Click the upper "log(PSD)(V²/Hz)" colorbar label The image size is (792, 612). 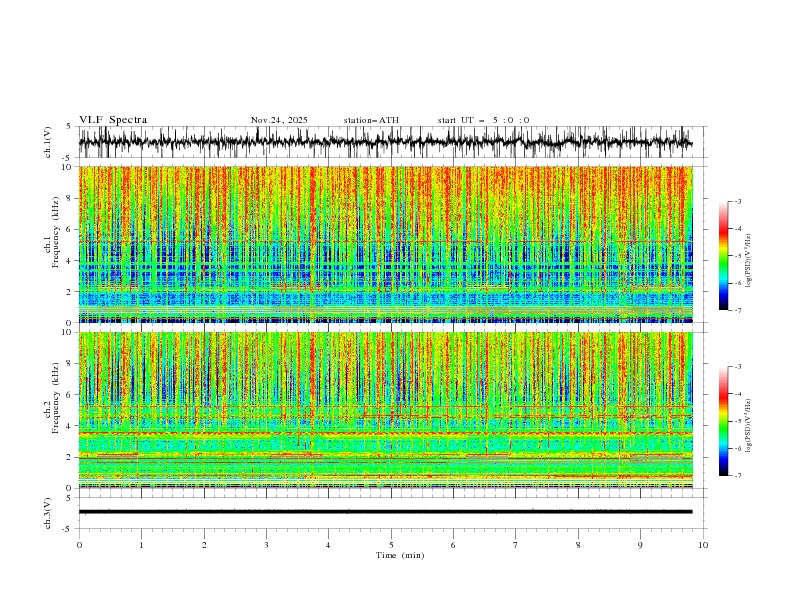tap(749, 261)
